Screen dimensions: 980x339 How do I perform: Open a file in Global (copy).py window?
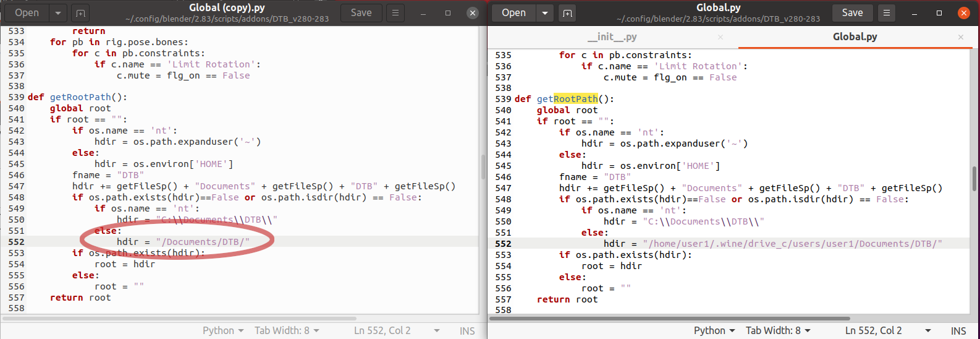(x=27, y=12)
